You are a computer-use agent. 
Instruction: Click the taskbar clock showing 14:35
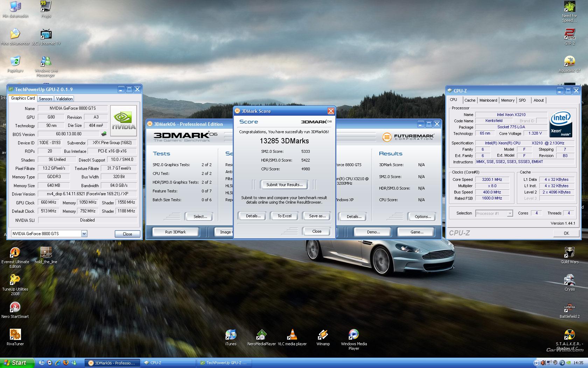pos(578,363)
